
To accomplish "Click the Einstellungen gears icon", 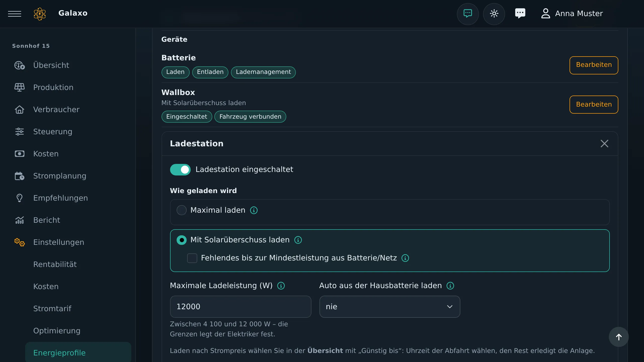I will (x=19, y=242).
